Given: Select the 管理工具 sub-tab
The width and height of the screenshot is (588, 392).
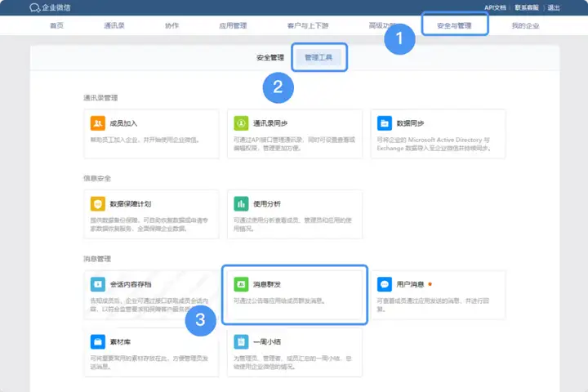Looking at the screenshot, I should tap(318, 58).
